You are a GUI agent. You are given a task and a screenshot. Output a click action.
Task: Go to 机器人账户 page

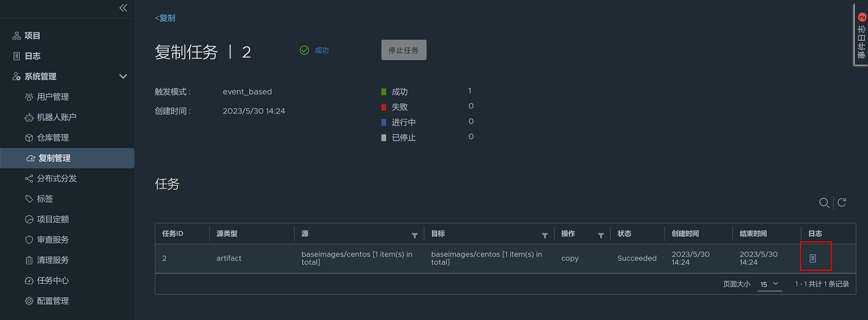tap(56, 117)
